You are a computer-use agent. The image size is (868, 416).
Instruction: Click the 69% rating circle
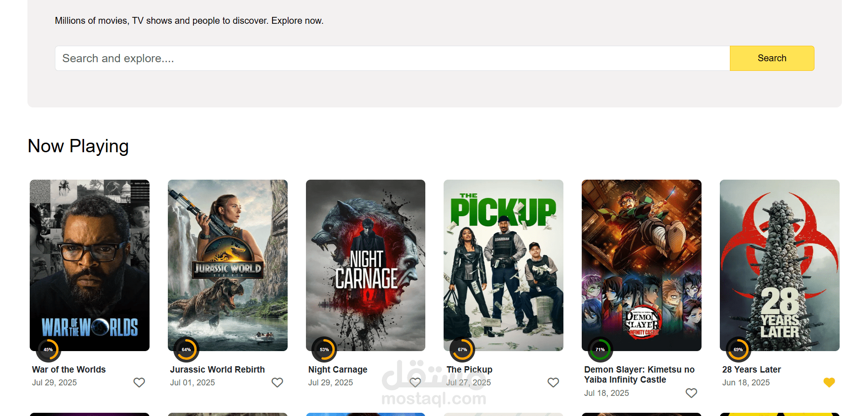coord(738,350)
